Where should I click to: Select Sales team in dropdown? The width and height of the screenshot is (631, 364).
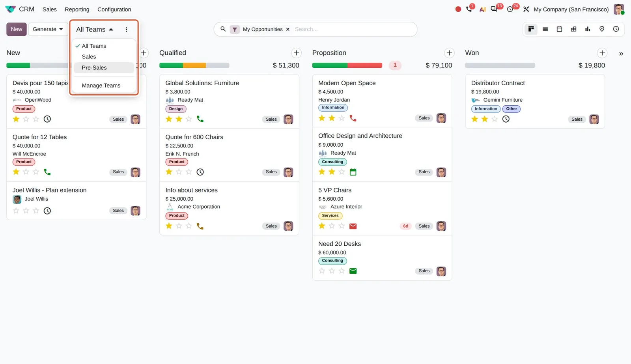point(104,57)
